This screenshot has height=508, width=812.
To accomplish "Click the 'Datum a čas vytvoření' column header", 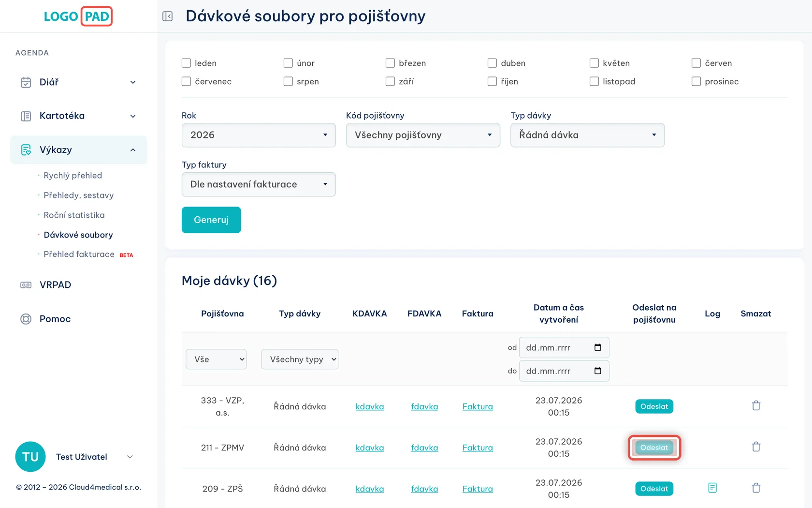I will pos(559,314).
